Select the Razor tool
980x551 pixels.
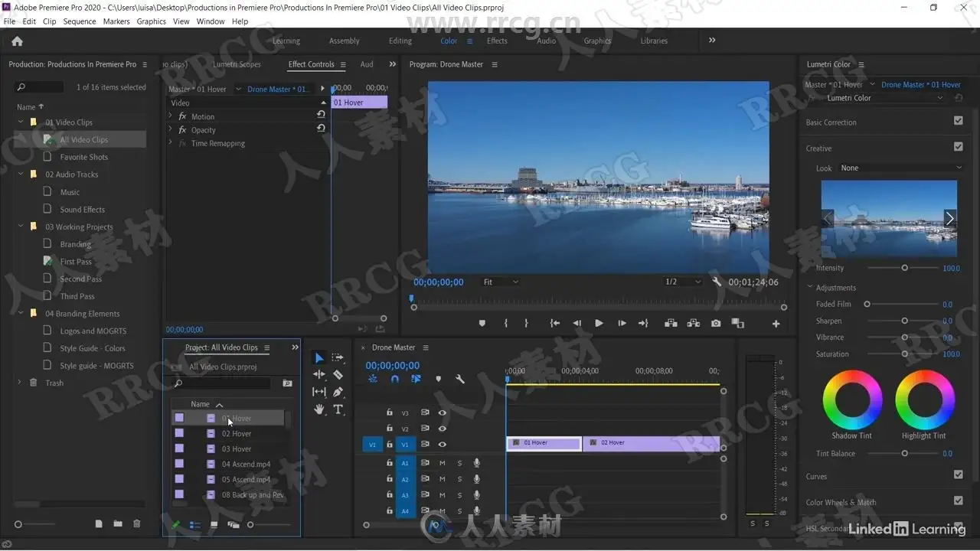click(338, 375)
